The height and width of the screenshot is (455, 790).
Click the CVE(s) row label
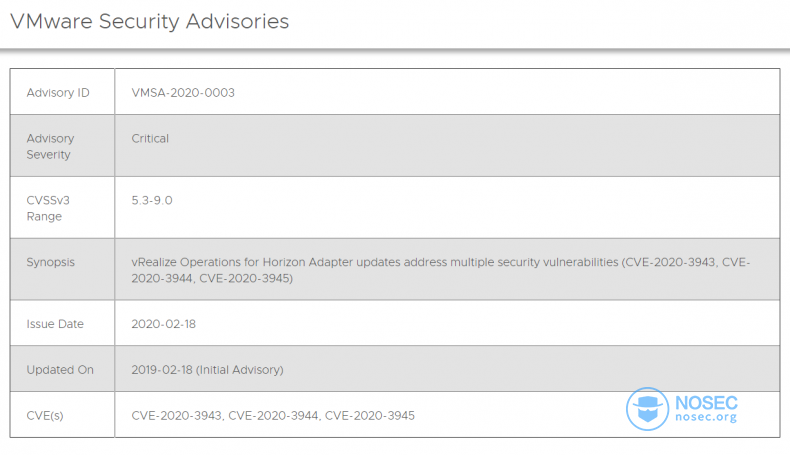pos(45,416)
